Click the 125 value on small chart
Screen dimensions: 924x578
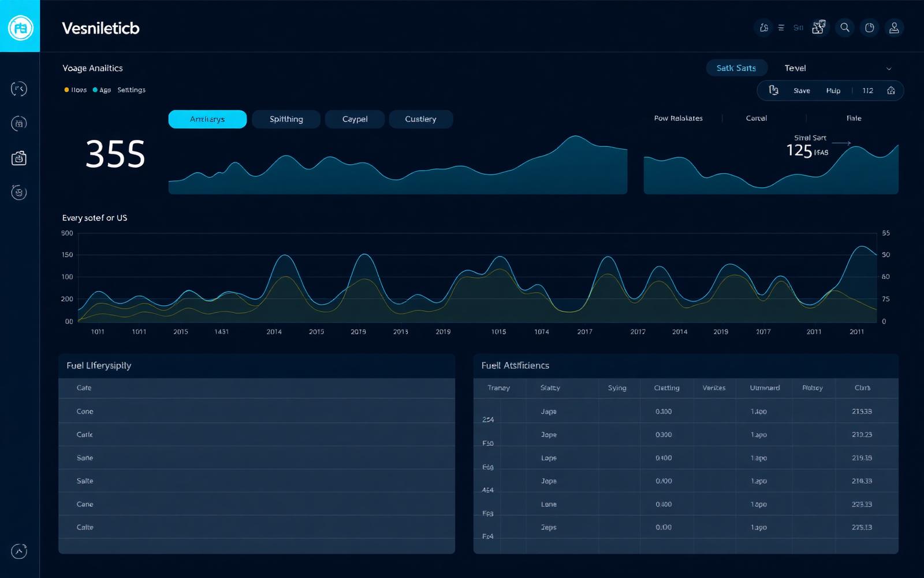click(799, 150)
